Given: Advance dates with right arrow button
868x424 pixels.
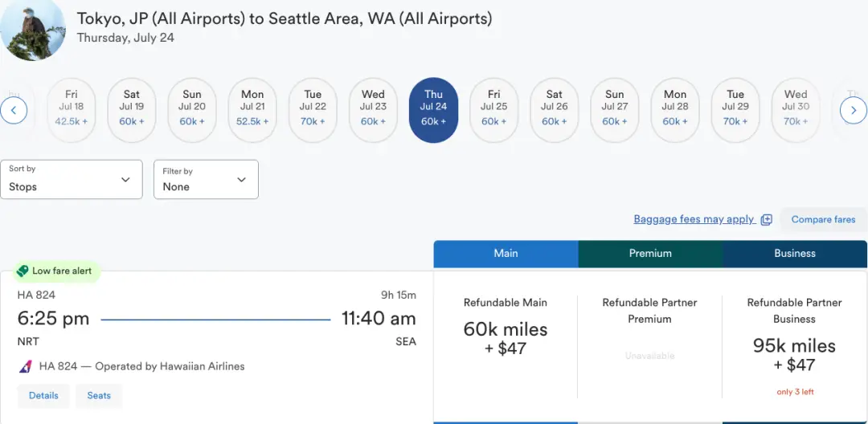Looking at the screenshot, I should point(853,110).
